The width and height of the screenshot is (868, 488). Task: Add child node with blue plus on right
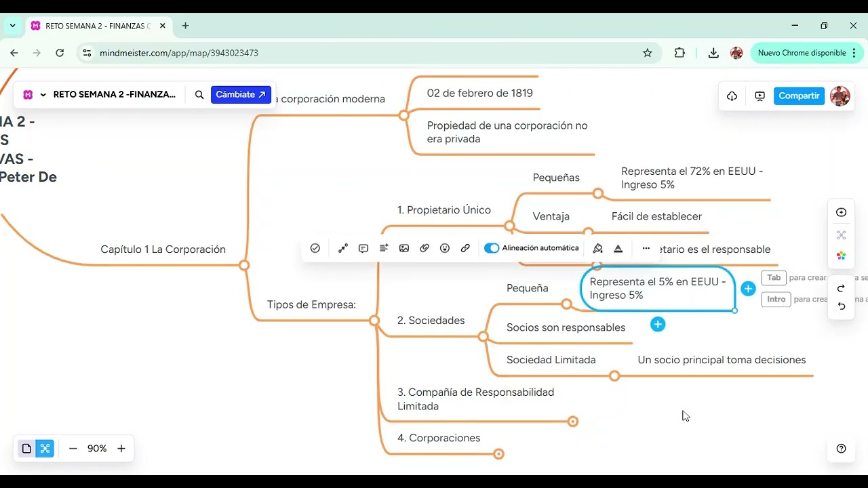coord(748,289)
